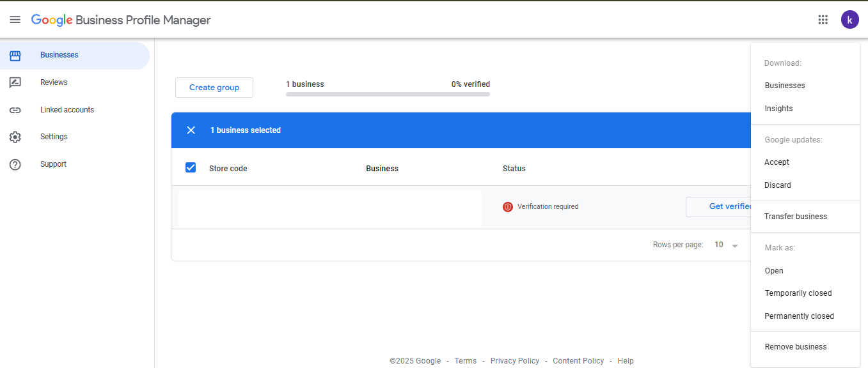Click the Linked accounts chain icon
Viewport: 868px width, 368px height.
[15, 110]
